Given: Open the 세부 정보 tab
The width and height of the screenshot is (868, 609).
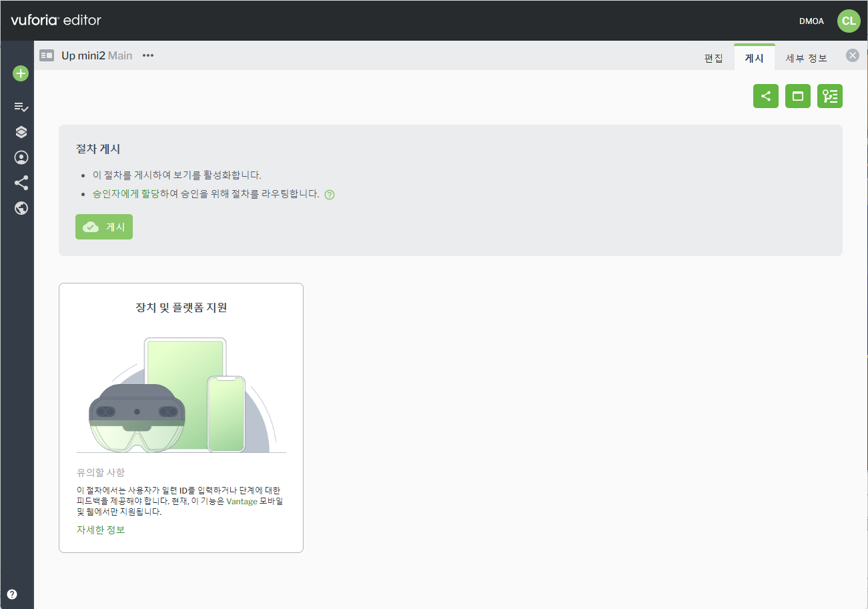Looking at the screenshot, I should pos(806,58).
